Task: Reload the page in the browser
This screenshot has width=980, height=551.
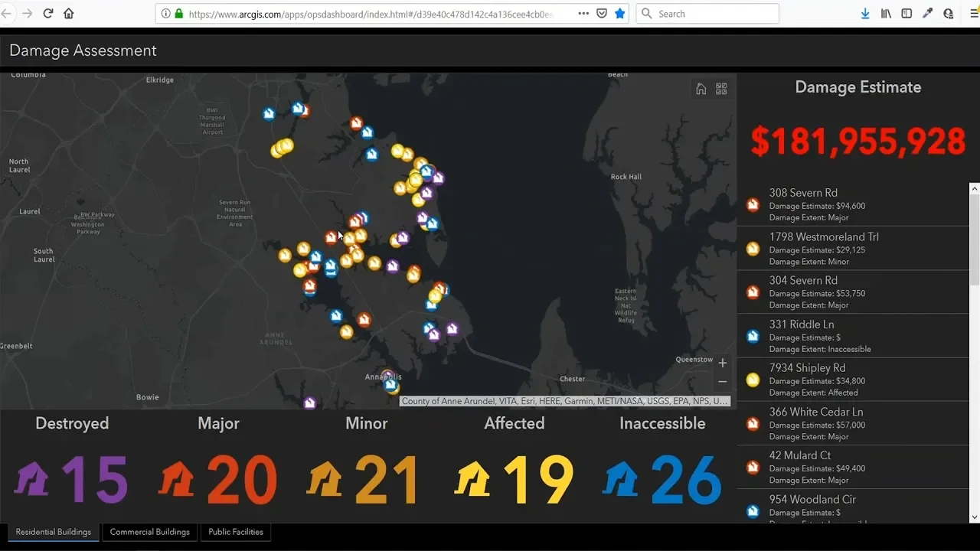Action: pos(47,14)
